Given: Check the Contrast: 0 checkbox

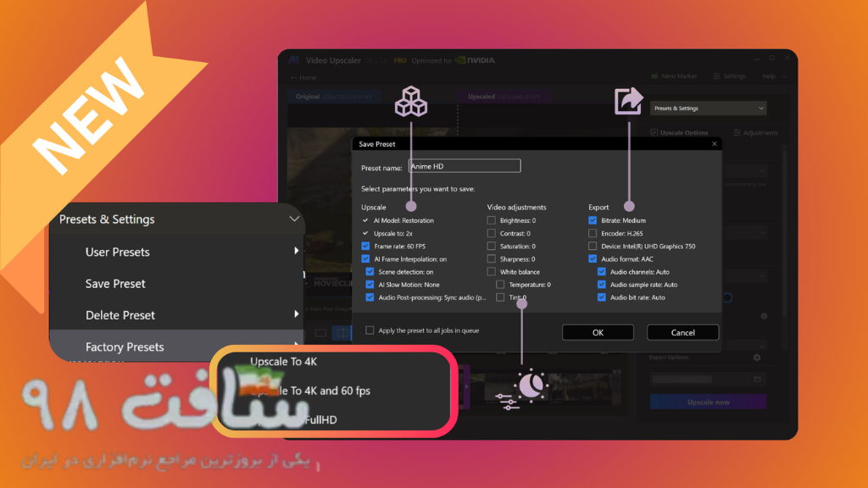Looking at the screenshot, I should click(x=491, y=234).
